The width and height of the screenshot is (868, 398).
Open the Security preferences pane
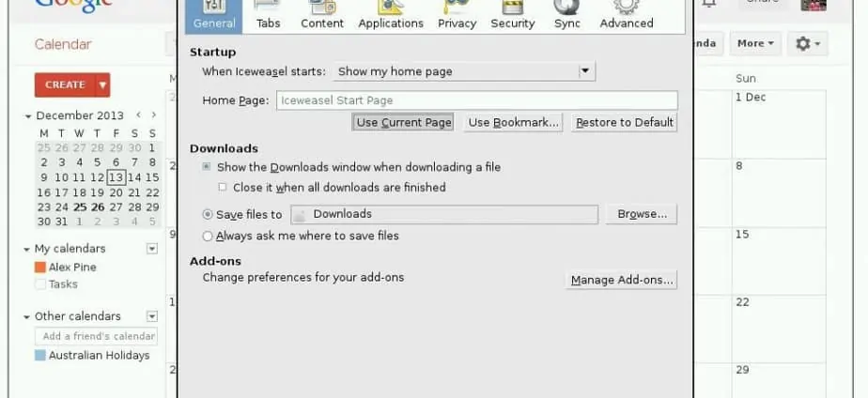[513, 16]
